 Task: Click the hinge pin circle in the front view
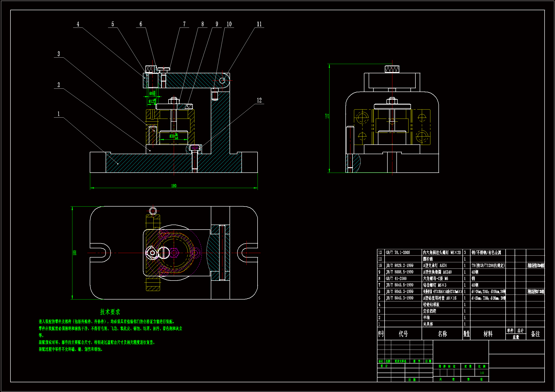[x=222, y=80]
